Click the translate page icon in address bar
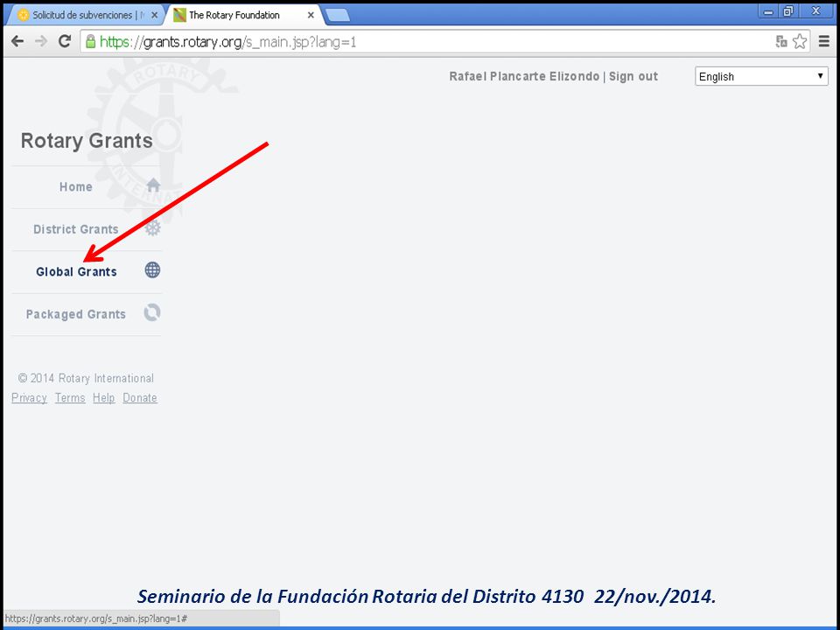Image resolution: width=840 pixels, height=630 pixels. (781, 41)
